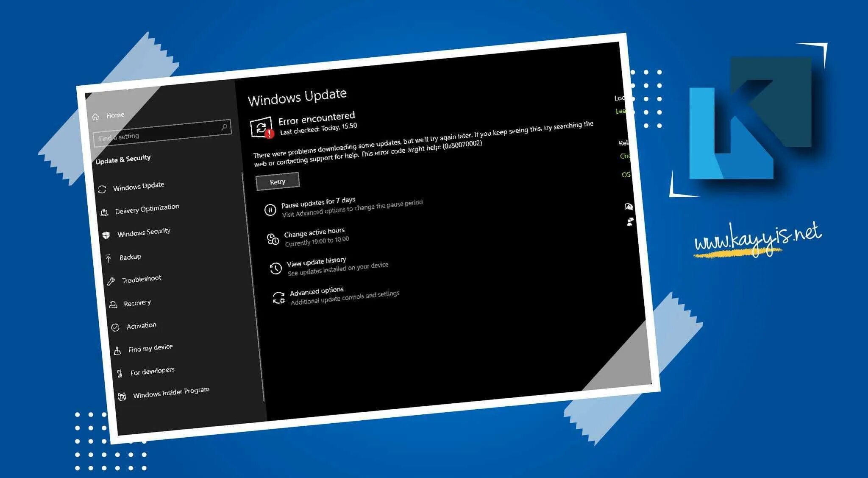Open Change active hours
The height and width of the screenshot is (478, 868).
pos(314,232)
